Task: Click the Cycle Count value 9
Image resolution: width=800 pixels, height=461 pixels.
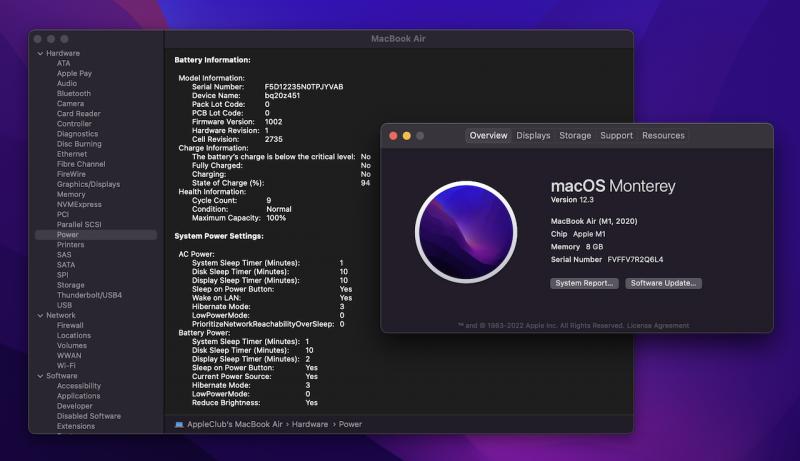Action: [x=268, y=201]
